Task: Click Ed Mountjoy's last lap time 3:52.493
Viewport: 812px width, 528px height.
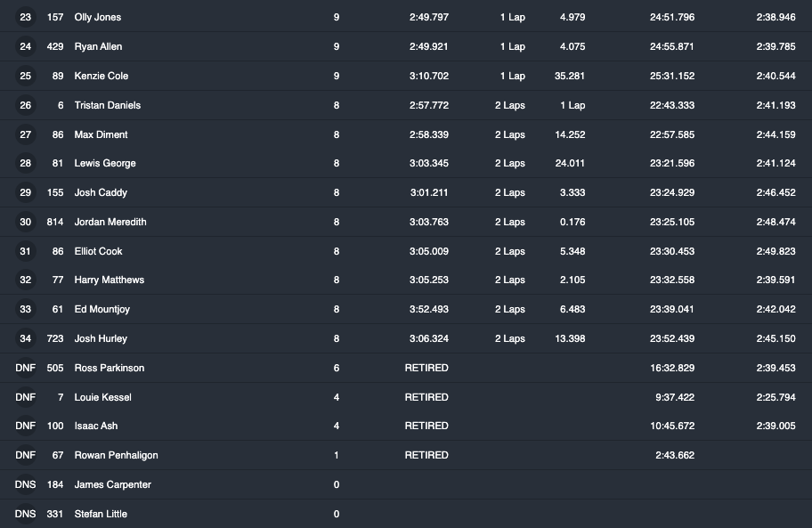Action: point(429,309)
